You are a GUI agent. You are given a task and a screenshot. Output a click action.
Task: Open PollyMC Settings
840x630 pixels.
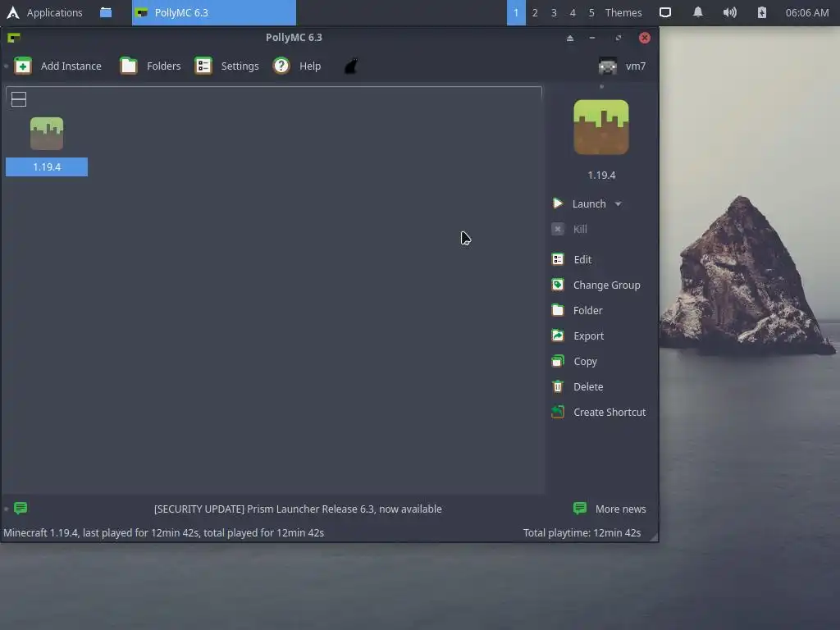226,66
